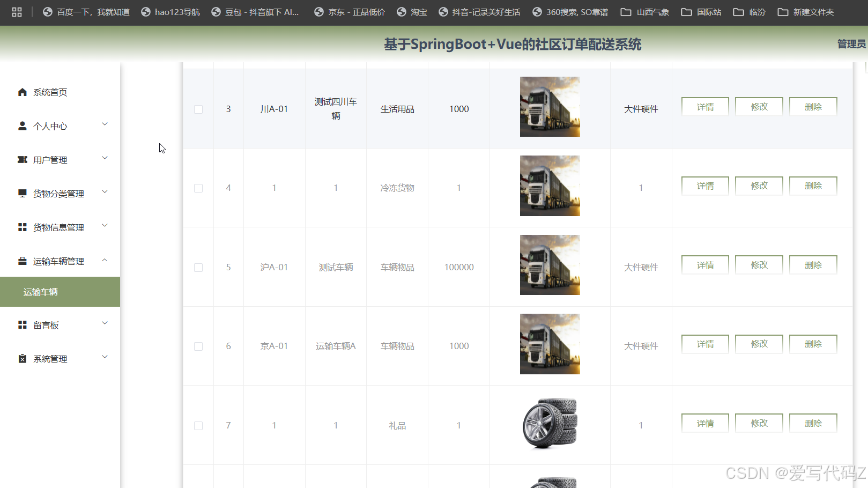Open the 山西气象 bookmark folder

(x=645, y=12)
